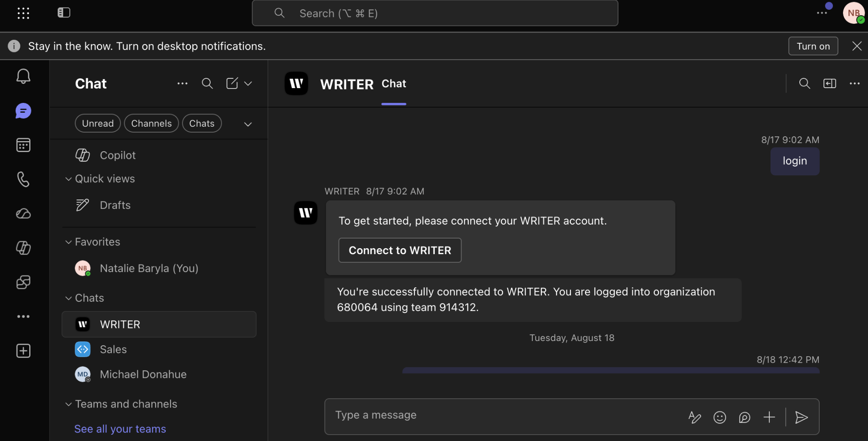Viewport: 868px width, 441px height.
Task: Open the Viva Engage app icon
Action: tap(23, 282)
